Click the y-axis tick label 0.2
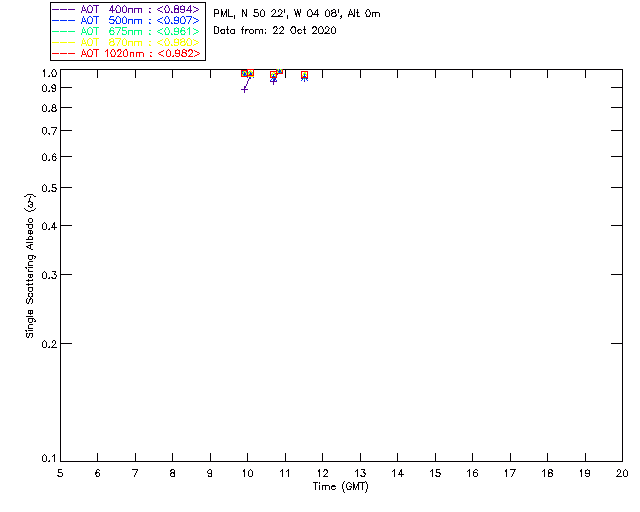Screen dimensions: 640x512 tap(46, 343)
